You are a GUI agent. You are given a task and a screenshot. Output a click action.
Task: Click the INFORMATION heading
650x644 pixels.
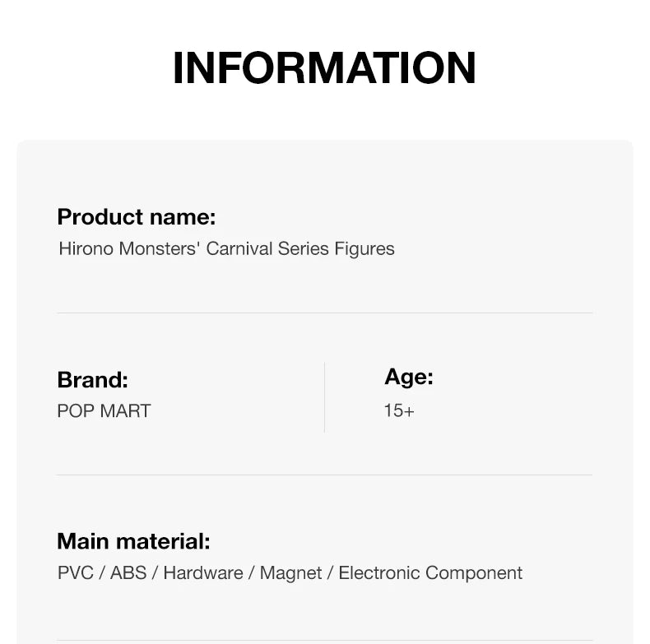pos(324,68)
